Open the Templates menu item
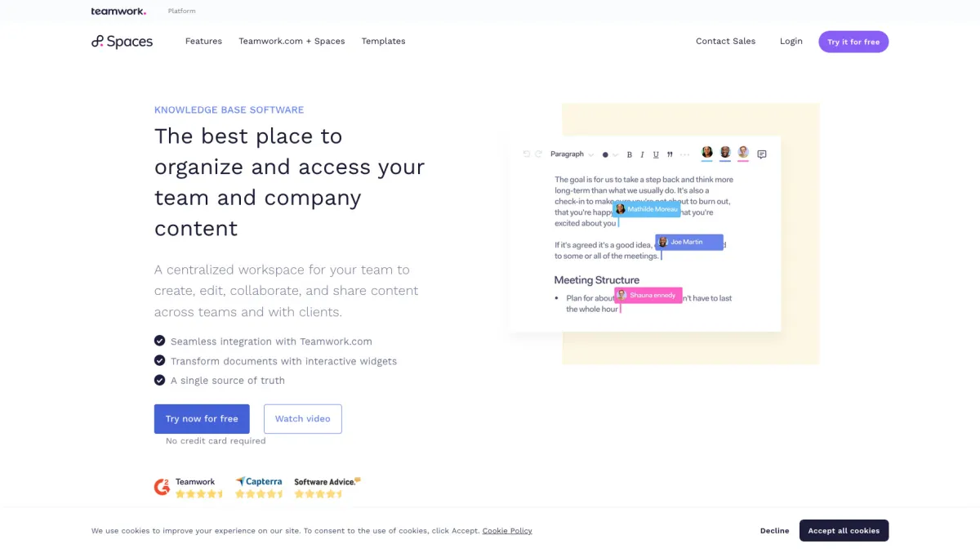The height and width of the screenshot is (553, 980). [x=383, y=41]
